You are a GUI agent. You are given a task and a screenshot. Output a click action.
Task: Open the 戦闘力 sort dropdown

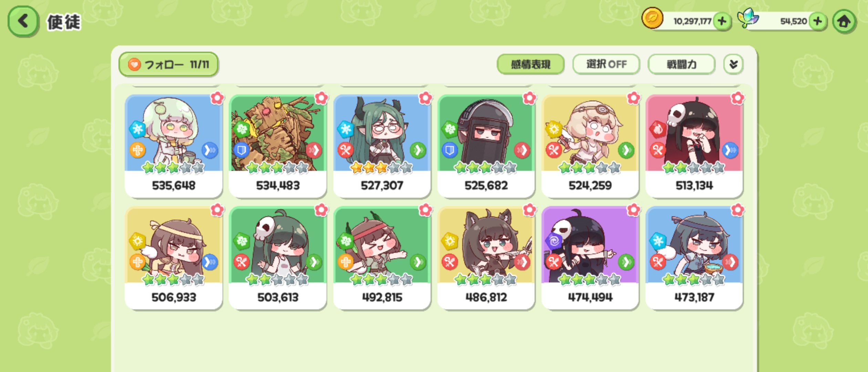(x=681, y=64)
